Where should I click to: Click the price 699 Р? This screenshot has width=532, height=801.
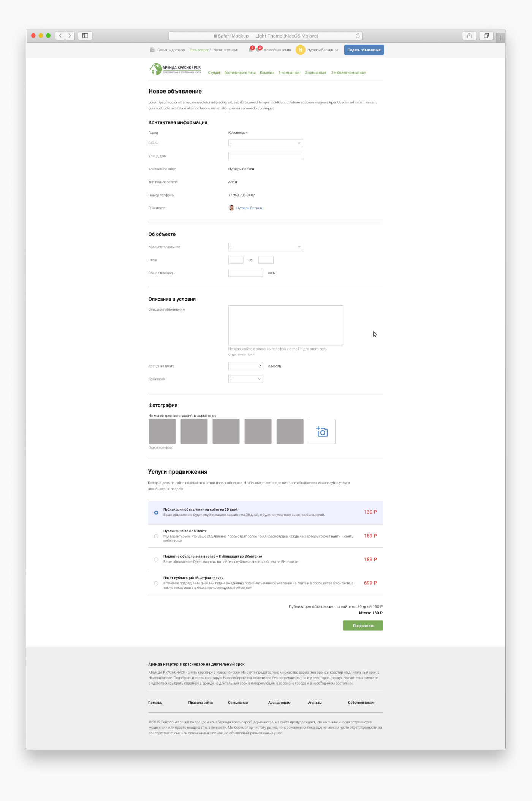(x=370, y=583)
